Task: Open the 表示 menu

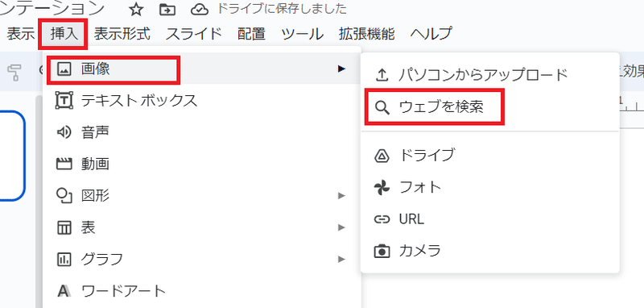Action: pos(20,34)
